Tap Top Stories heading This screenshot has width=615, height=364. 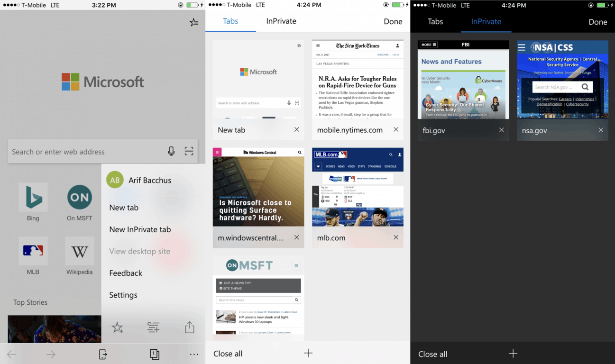(30, 302)
